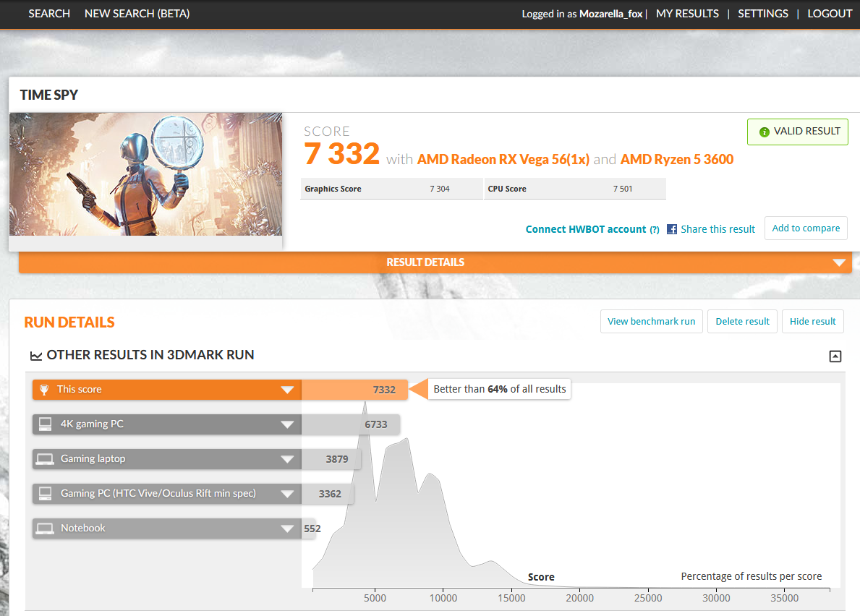
Task: Open AMD Ryzen 5 3600 link
Action: pyautogui.click(x=677, y=160)
